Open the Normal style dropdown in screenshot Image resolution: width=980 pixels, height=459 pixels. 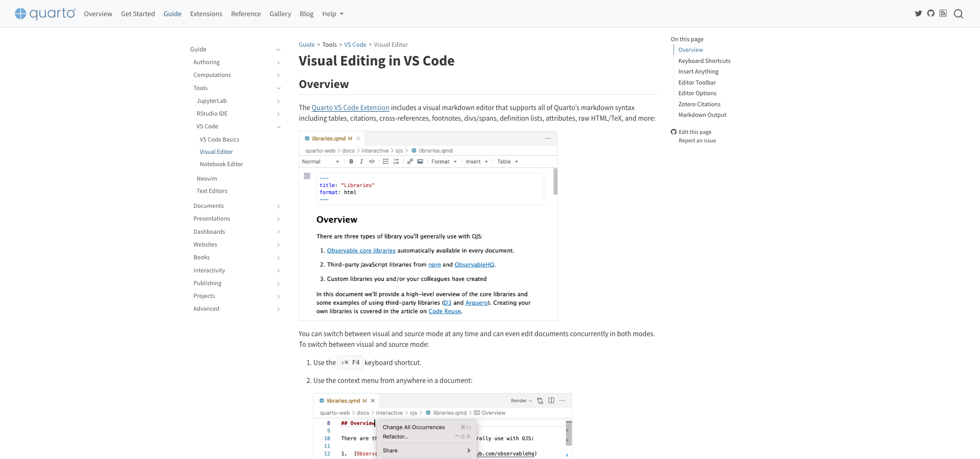320,161
